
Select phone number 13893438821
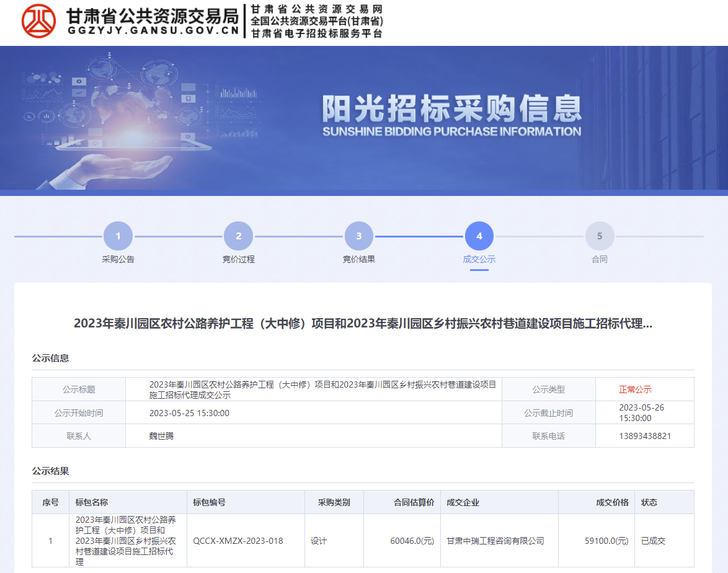[x=644, y=436]
